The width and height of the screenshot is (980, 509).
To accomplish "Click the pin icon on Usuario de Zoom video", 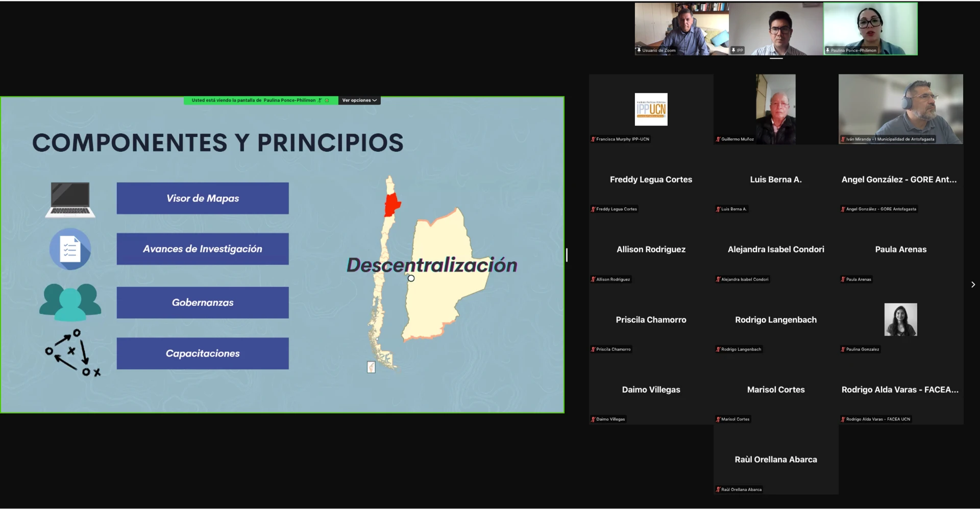I will 639,50.
